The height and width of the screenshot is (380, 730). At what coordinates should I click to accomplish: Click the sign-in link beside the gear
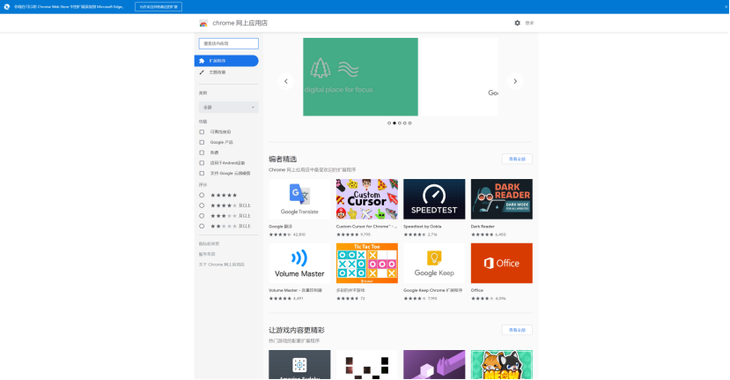coord(529,23)
